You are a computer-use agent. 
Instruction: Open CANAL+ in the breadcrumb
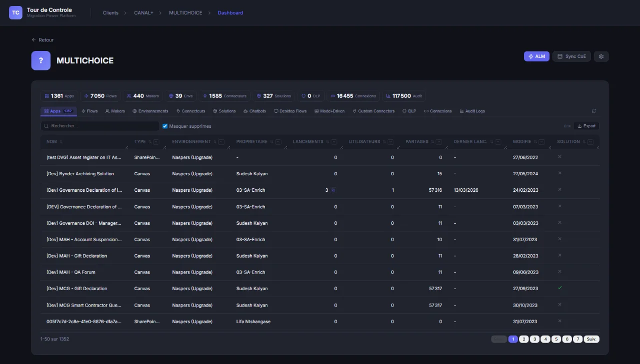(143, 13)
